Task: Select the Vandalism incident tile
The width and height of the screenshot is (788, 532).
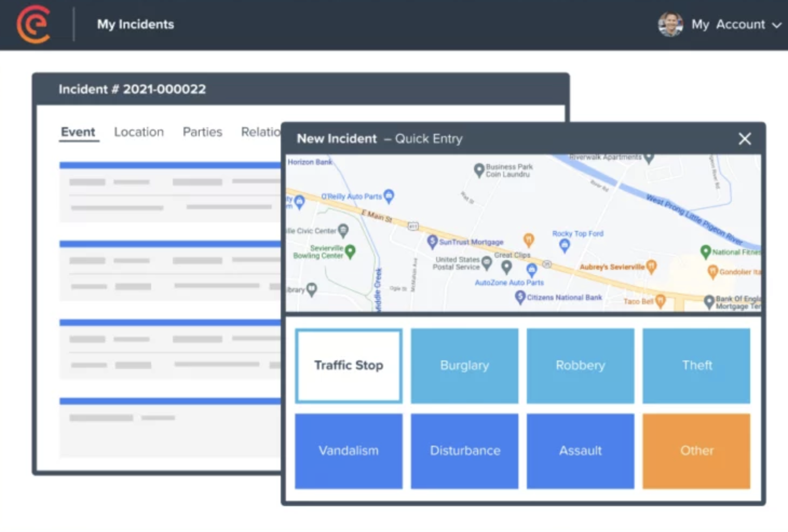Action: click(349, 451)
